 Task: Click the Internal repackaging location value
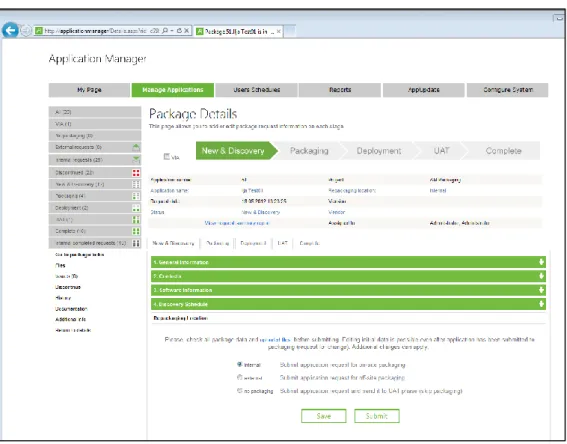pyautogui.click(x=438, y=191)
